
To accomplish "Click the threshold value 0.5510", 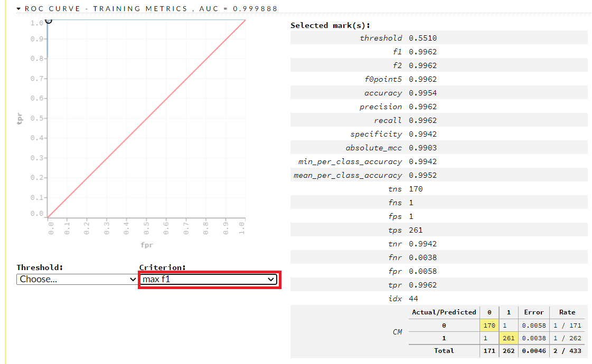I will pyautogui.click(x=422, y=38).
